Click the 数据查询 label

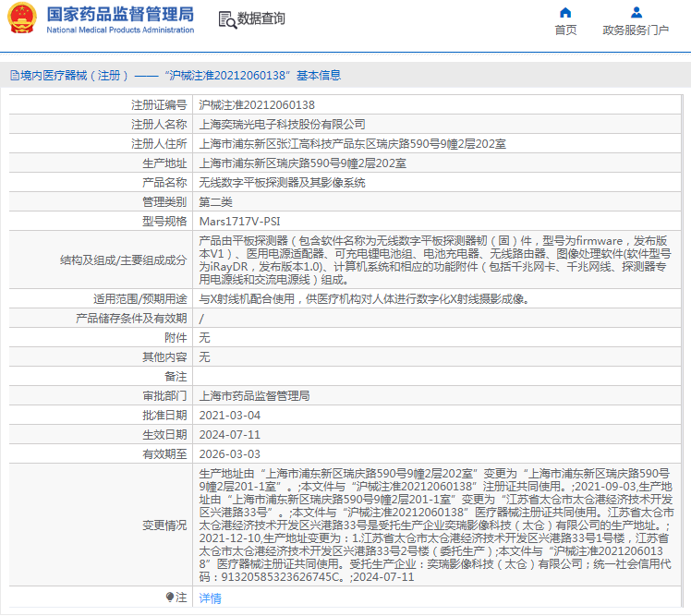[261, 18]
